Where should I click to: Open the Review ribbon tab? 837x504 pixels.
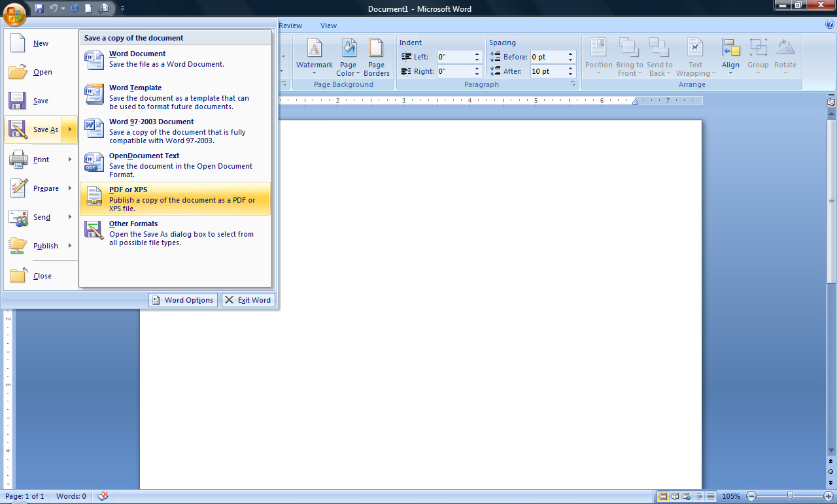290,25
